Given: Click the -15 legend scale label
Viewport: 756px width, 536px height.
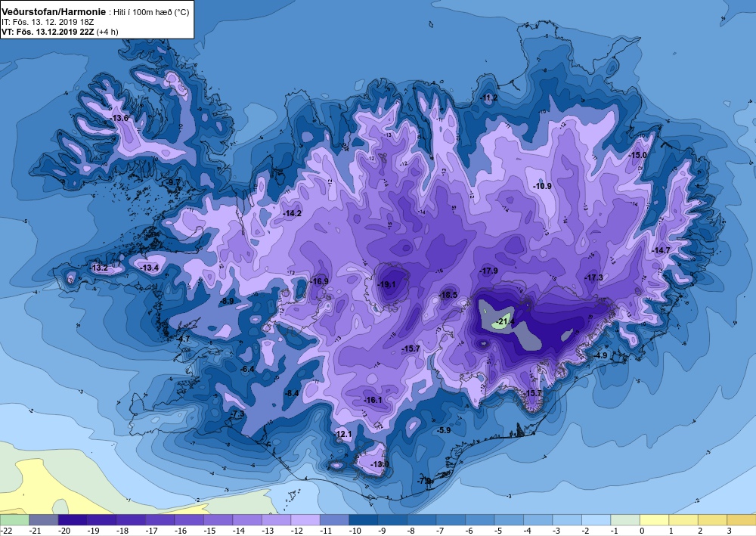Looking at the screenshot, I should pyautogui.click(x=209, y=531).
